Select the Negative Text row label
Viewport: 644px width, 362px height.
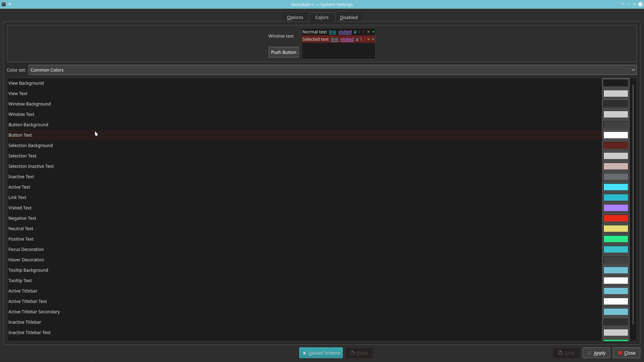(x=22, y=218)
